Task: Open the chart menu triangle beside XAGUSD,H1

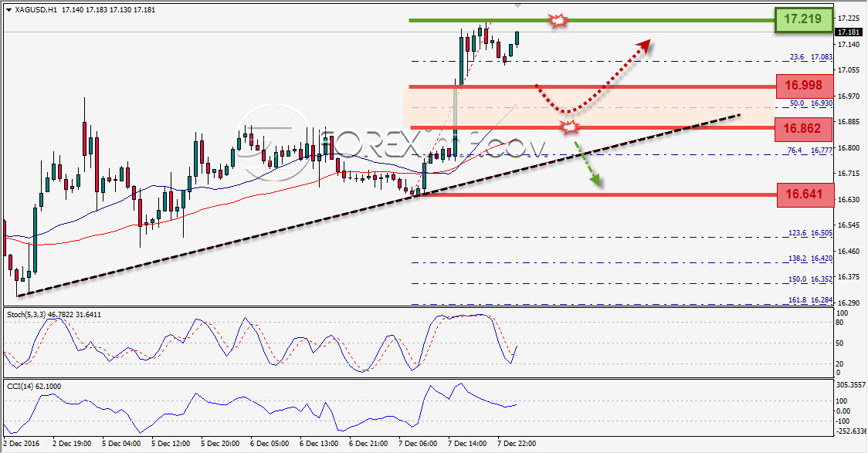Action: [x=8, y=10]
